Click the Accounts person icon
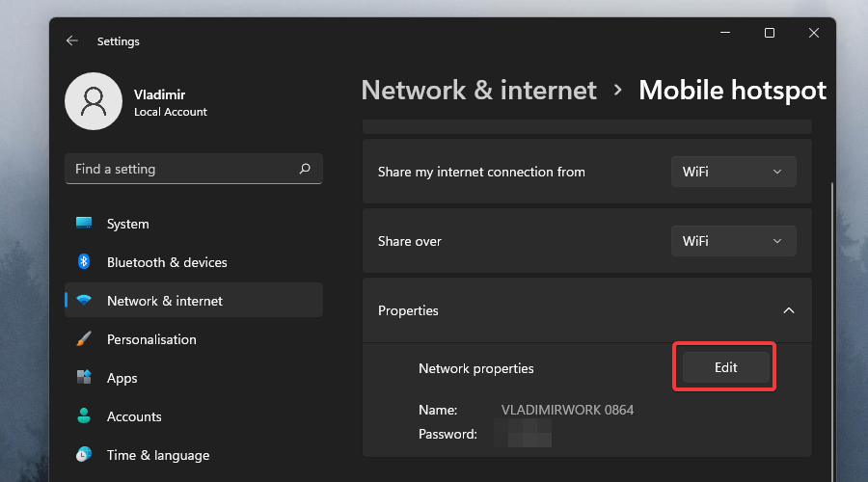868x482 pixels. [x=84, y=416]
